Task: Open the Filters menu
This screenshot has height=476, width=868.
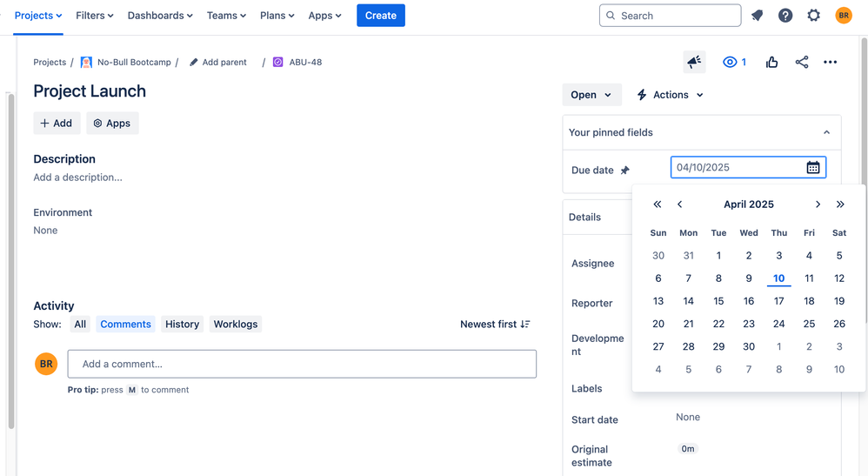Action: pyautogui.click(x=95, y=16)
